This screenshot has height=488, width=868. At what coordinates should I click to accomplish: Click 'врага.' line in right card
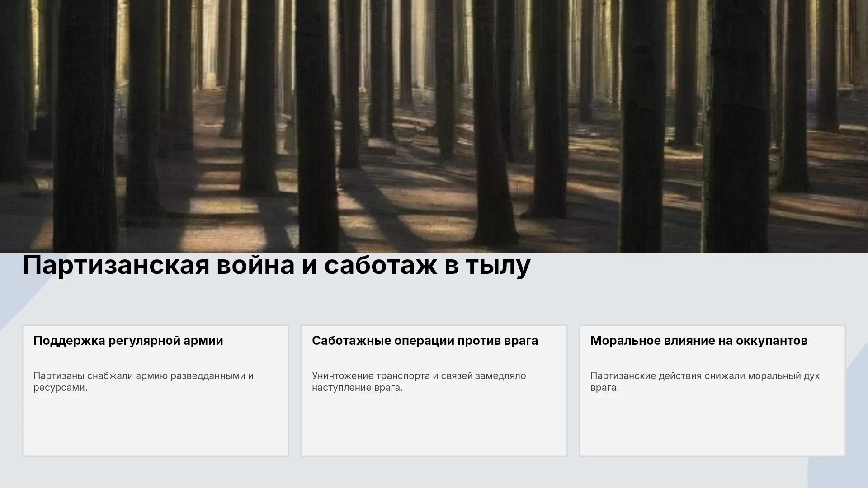[x=604, y=388]
